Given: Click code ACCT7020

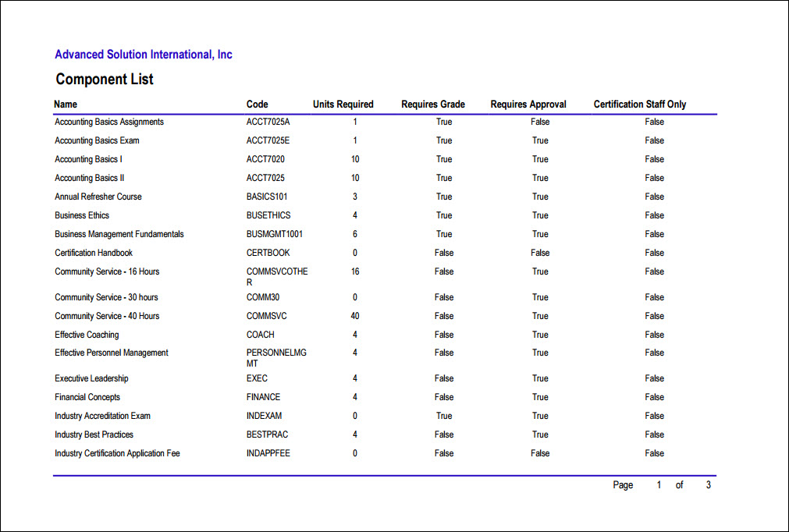Looking at the screenshot, I should [265, 159].
